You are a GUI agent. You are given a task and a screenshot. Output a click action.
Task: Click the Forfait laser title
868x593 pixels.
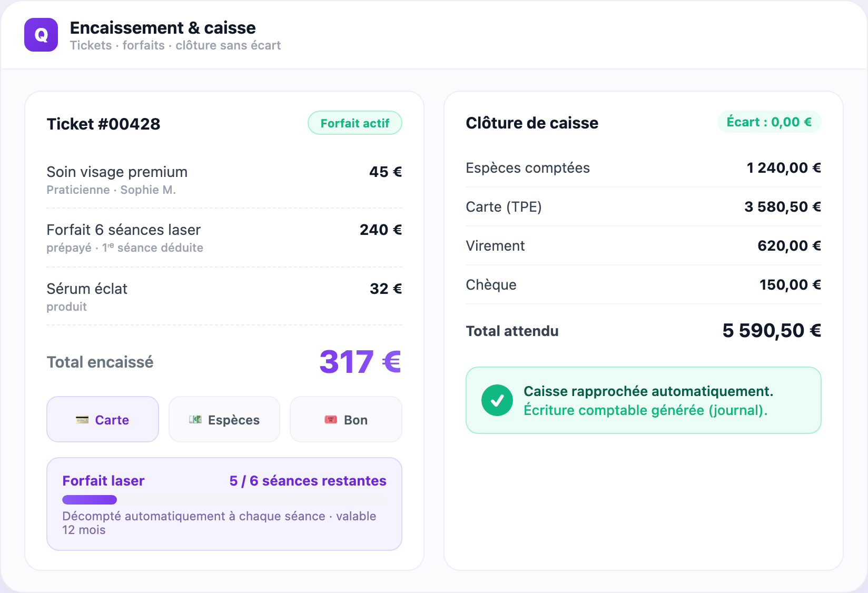click(103, 480)
